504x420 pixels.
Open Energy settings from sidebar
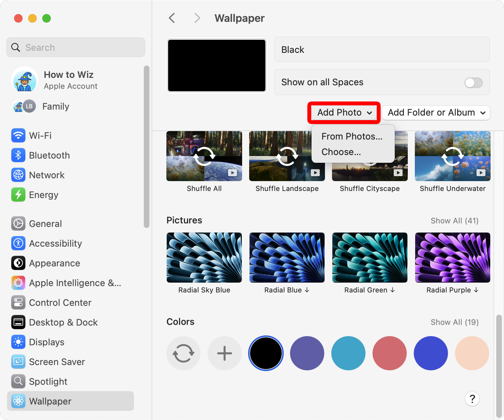tap(18, 194)
